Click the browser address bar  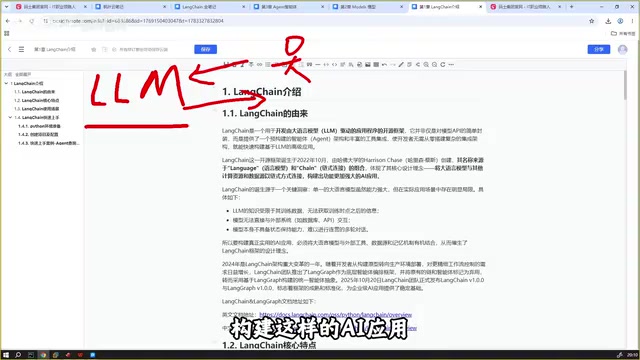(x=318, y=21)
